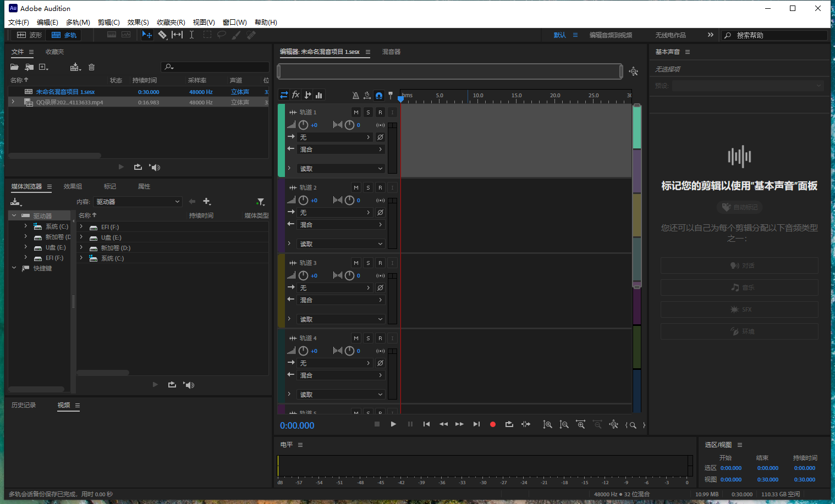Jump to start with skip-to-beginning button

[426, 424]
